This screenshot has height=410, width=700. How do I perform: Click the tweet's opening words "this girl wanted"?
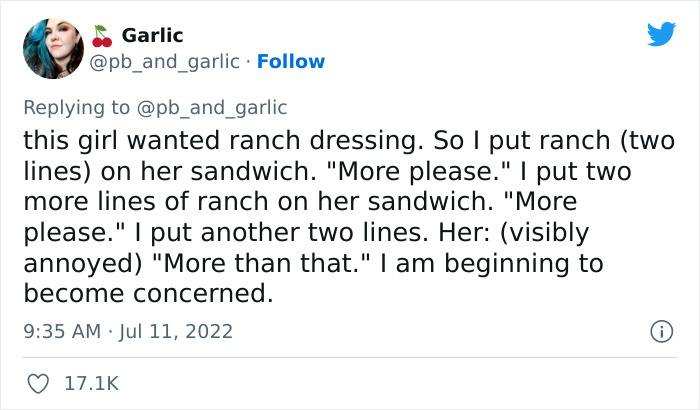(x=113, y=141)
